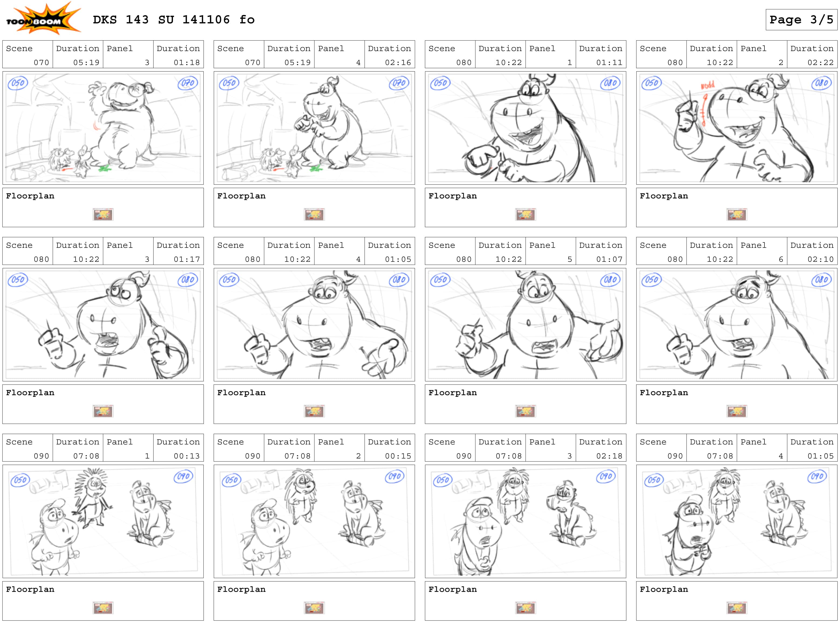Screen dimensions: 840x623
Task: Click the blue 080 marker in scene 080 panel 1
Action: [x=610, y=83]
